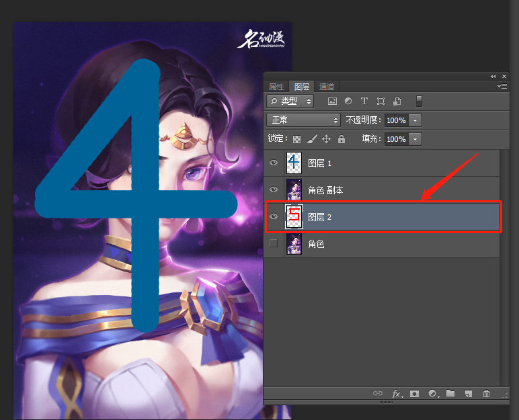Filter layers by text type icon
The image size is (519, 420).
pos(364,101)
